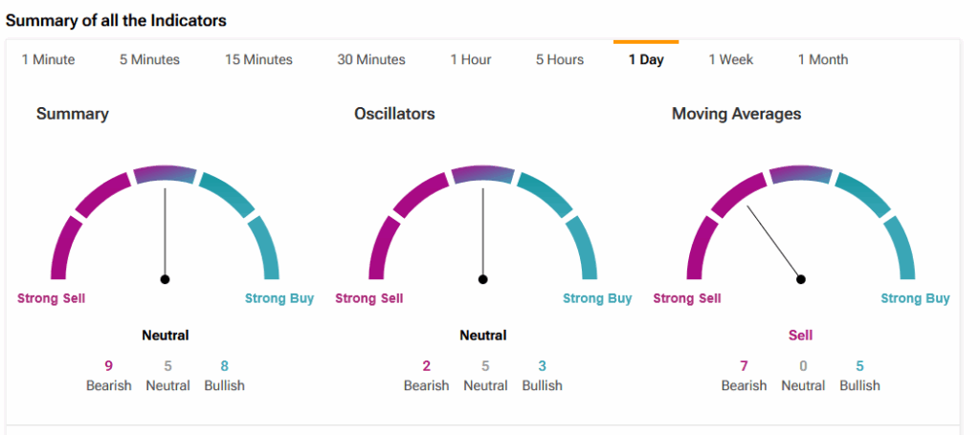Click the Sell status under Moving Averages
The width and height of the screenshot is (980, 435).
pyautogui.click(x=801, y=336)
